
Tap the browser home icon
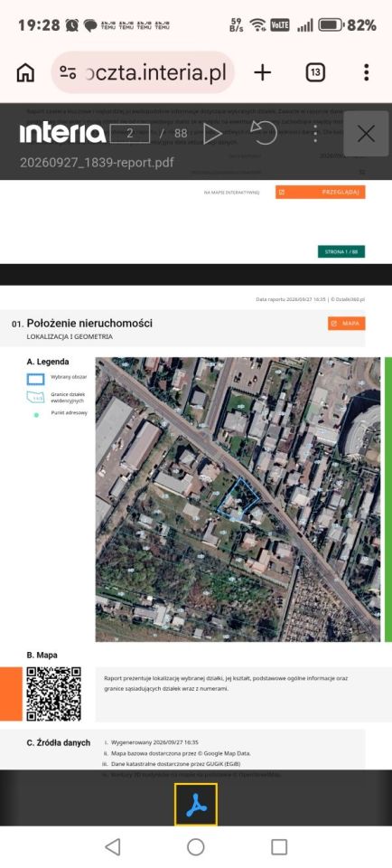(25, 72)
